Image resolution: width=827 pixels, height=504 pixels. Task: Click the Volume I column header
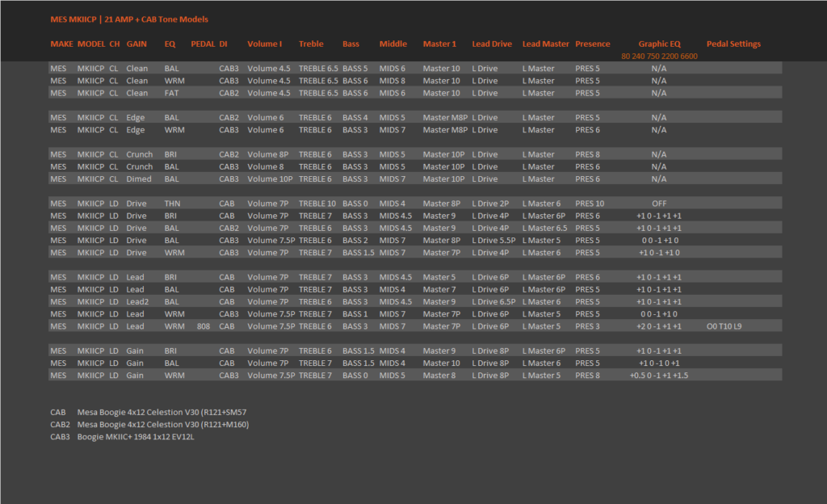(x=265, y=44)
